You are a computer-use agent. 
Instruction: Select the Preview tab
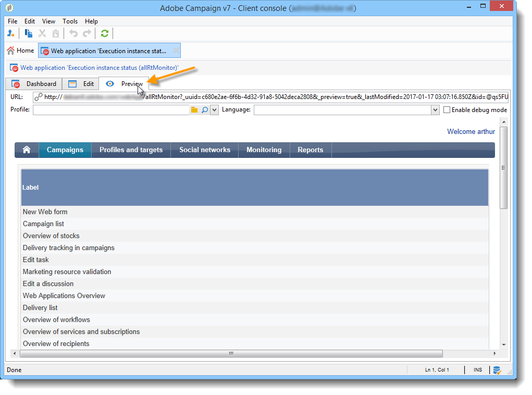pos(124,84)
